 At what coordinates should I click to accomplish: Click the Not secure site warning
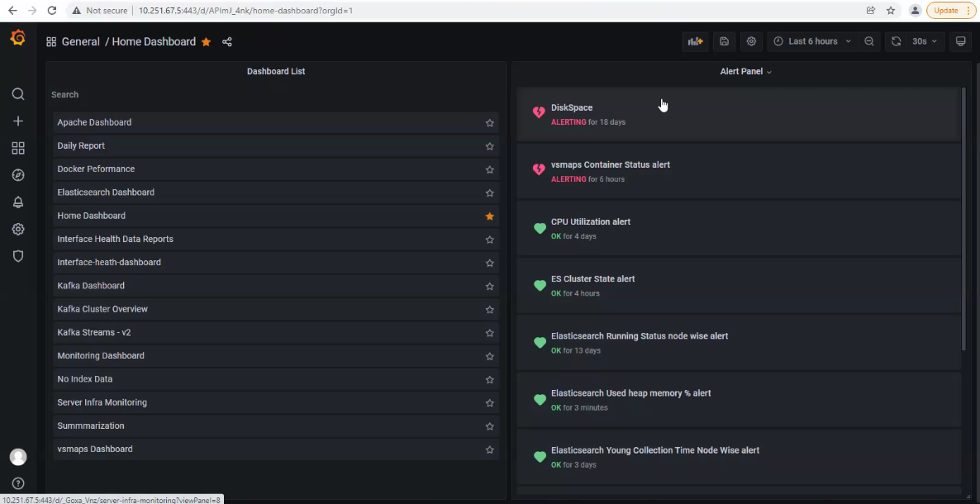pos(100,11)
